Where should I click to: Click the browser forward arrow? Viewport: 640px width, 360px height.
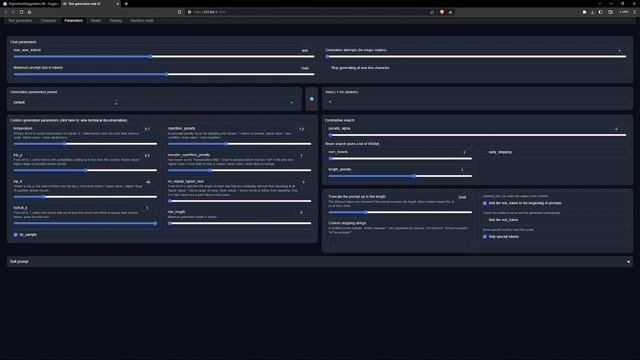pyautogui.click(x=13, y=12)
